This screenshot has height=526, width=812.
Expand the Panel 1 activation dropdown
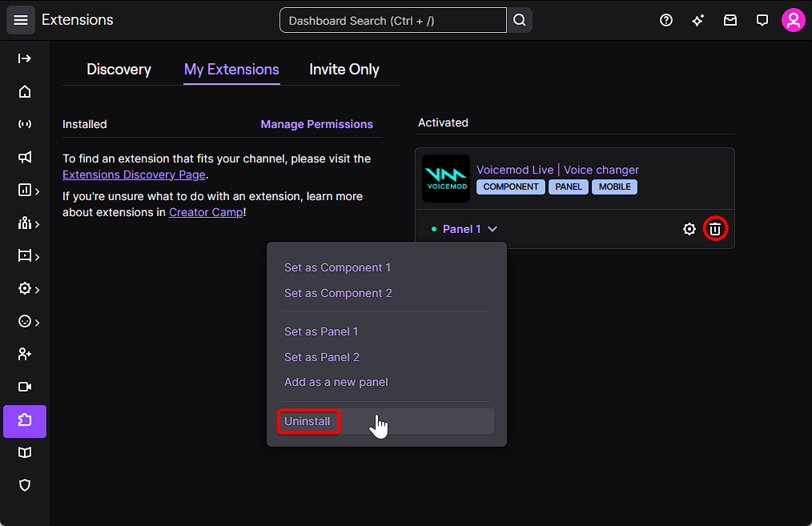point(470,229)
